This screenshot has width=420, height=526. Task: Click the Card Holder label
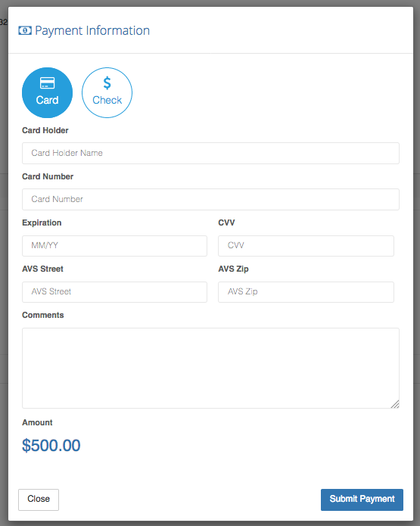[x=45, y=130]
